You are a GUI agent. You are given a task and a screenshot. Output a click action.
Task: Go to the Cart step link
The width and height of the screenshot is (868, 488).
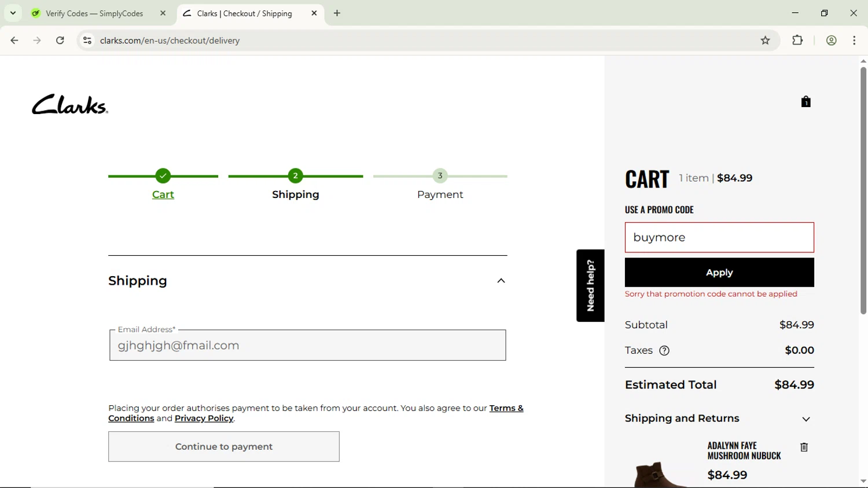click(x=163, y=195)
